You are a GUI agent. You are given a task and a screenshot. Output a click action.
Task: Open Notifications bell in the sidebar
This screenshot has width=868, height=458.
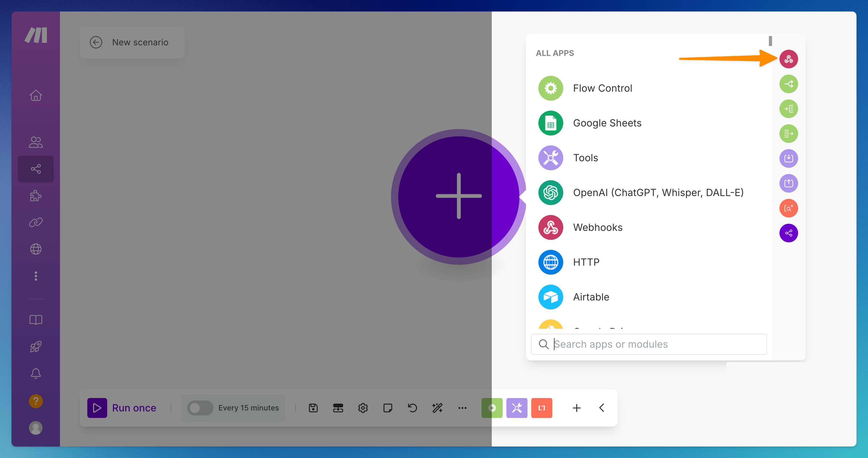[36, 373]
